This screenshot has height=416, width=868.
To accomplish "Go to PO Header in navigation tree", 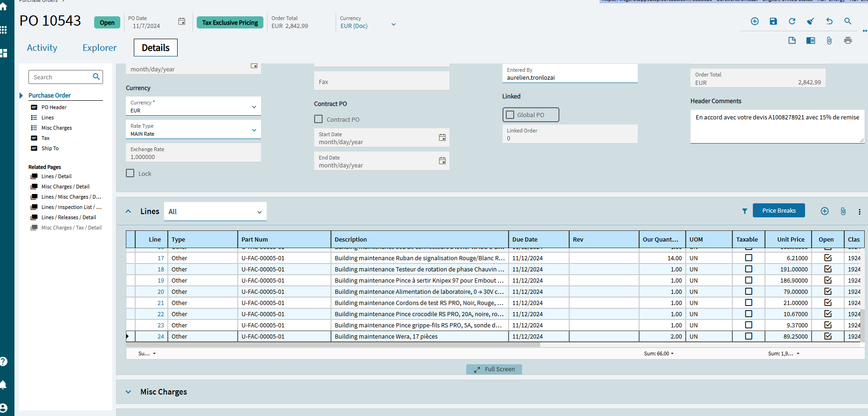I will coord(54,107).
